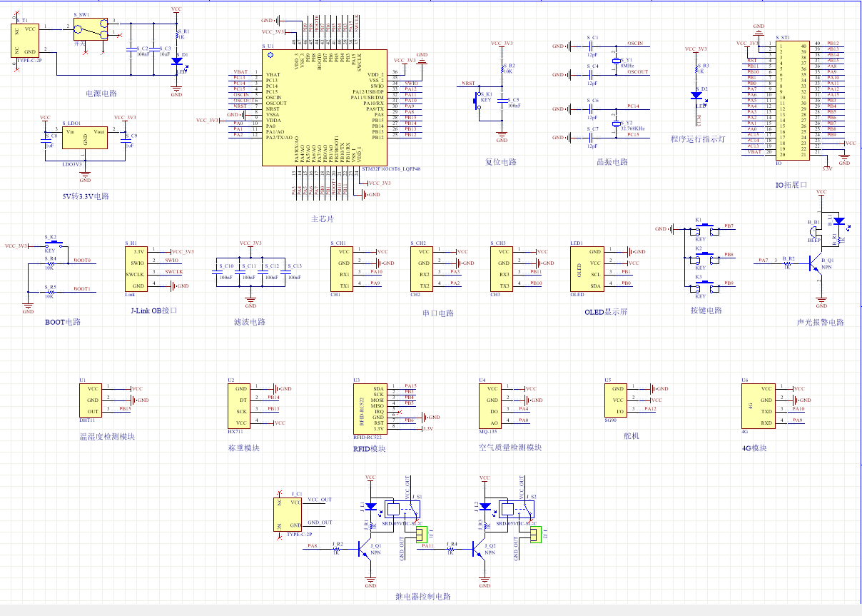862x616 pixels.
Task: Click the '电源电路' section label
Action: coord(101,94)
